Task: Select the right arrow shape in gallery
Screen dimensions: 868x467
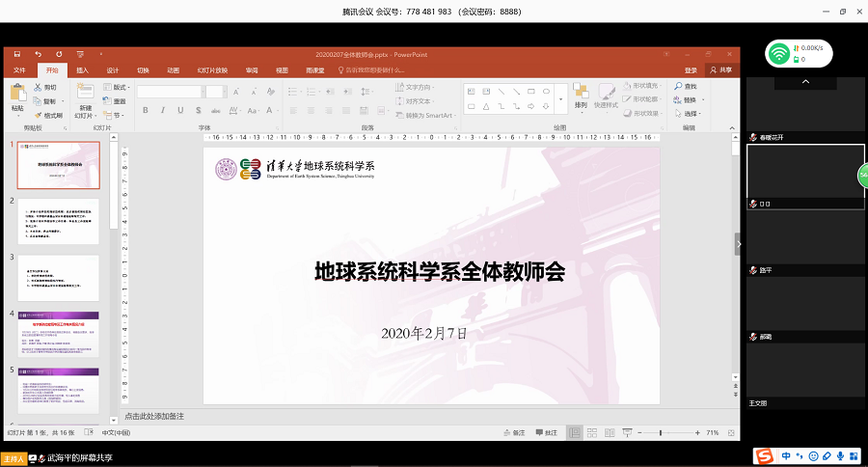Action: (x=530, y=106)
